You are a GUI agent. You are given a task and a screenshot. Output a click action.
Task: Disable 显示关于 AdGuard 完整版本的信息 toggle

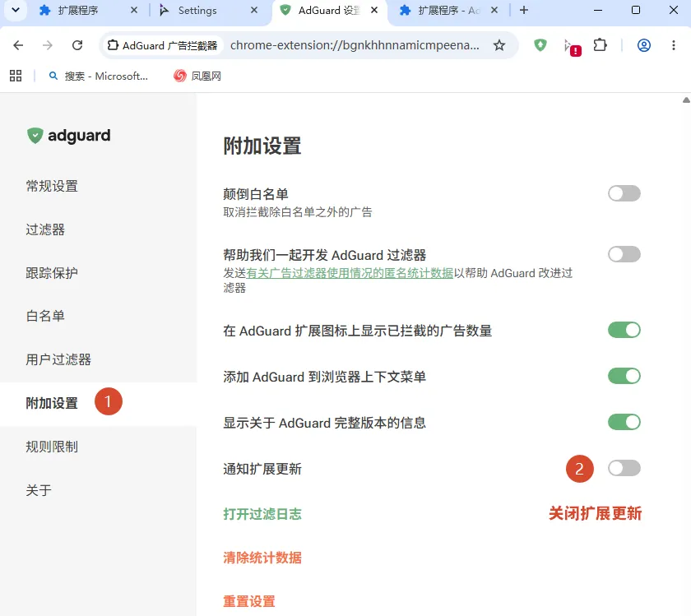pos(624,422)
